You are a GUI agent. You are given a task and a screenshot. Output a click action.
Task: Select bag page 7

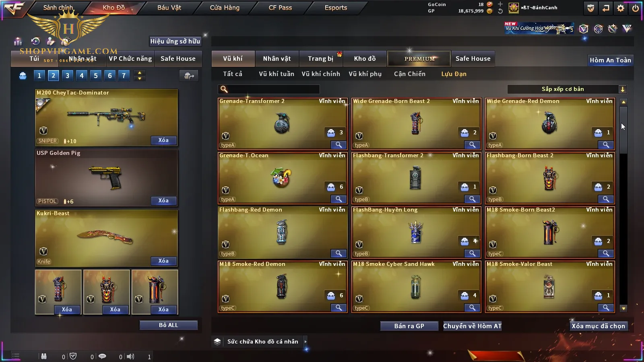tap(124, 75)
